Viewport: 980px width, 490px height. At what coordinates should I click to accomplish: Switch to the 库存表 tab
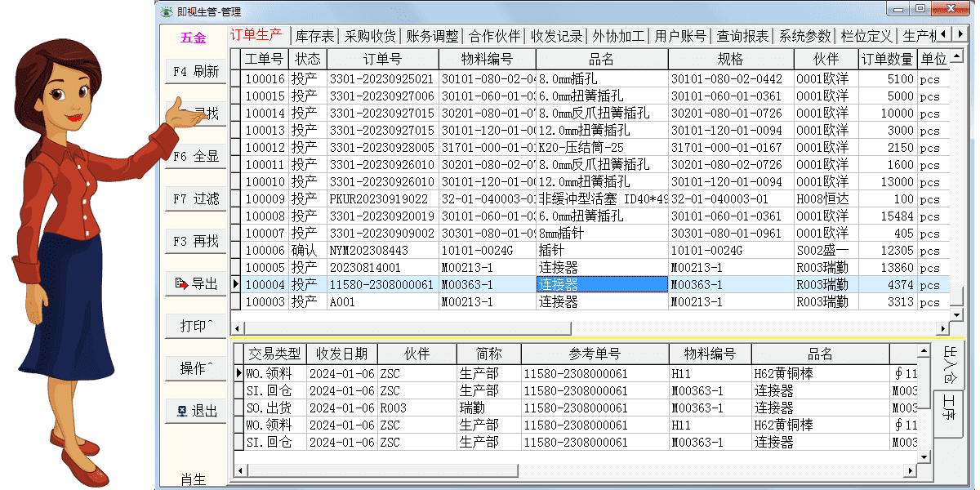[314, 36]
